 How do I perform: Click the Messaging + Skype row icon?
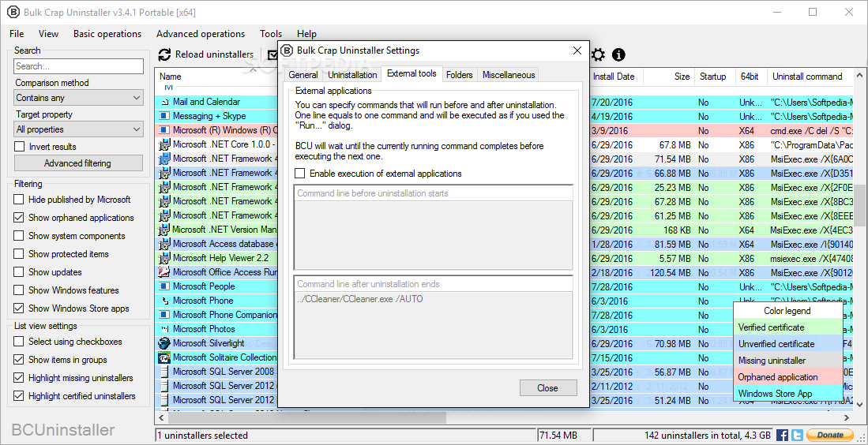click(x=163, y=116)
